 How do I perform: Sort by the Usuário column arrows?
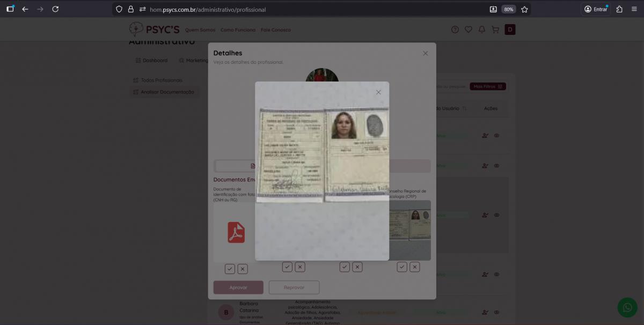click(464, 108)
